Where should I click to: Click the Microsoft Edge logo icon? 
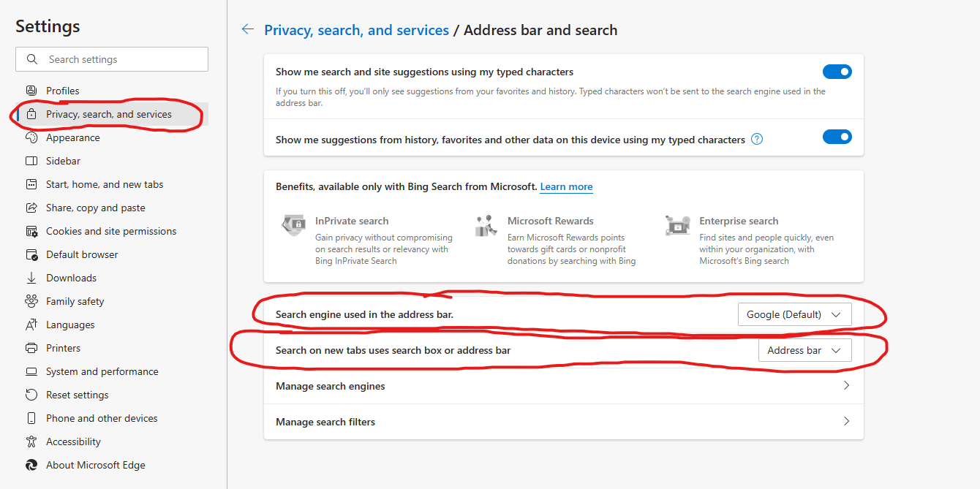pyautogui.click(x=31, y=465)
